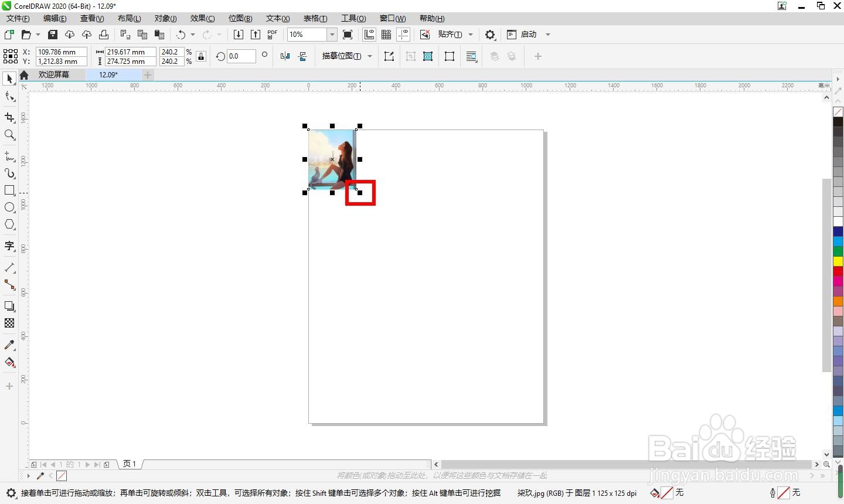The image size is (844, 504).
Task: Toggle show rulers button
Action: [x=369, y=35]
